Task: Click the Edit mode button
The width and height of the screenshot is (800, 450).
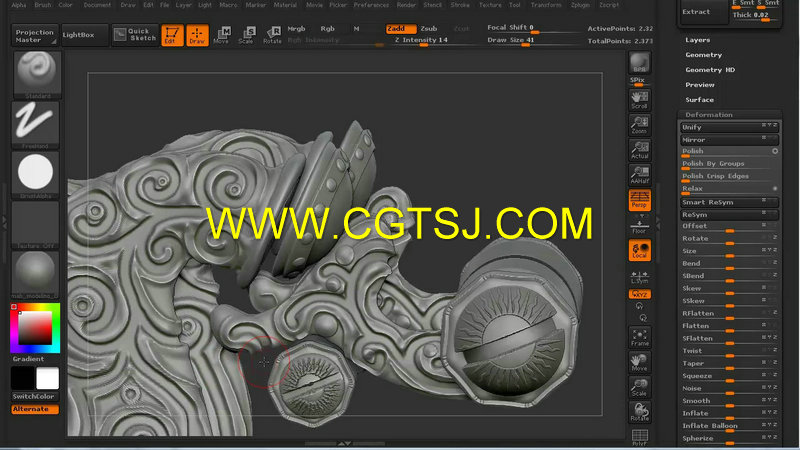Action: (x=172, y=35)
